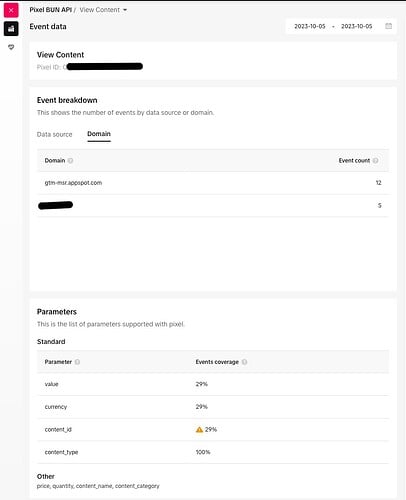The image size is (406, 500).
Task: Open the dark dashboard sidebar icon
Action: coord(11,29)
